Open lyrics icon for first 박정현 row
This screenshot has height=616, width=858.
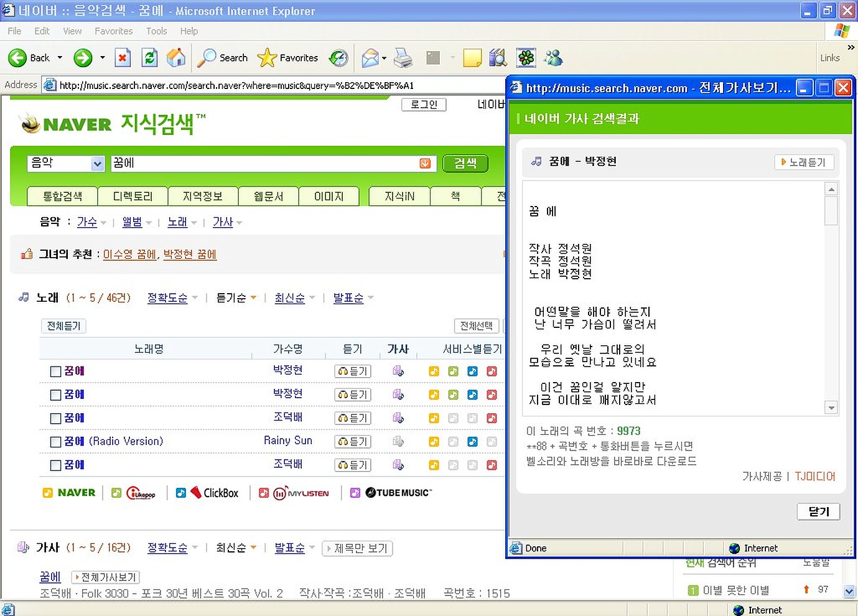click(x=398, y=371)
